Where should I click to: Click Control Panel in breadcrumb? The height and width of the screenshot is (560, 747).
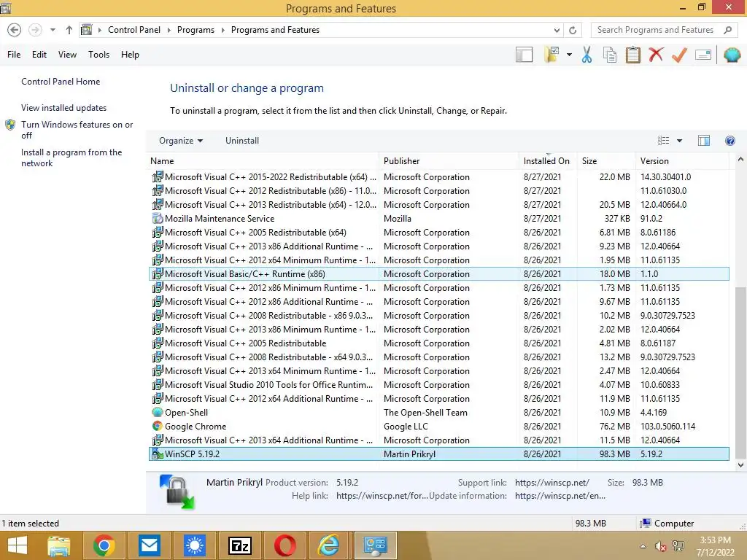coord(134,30)
